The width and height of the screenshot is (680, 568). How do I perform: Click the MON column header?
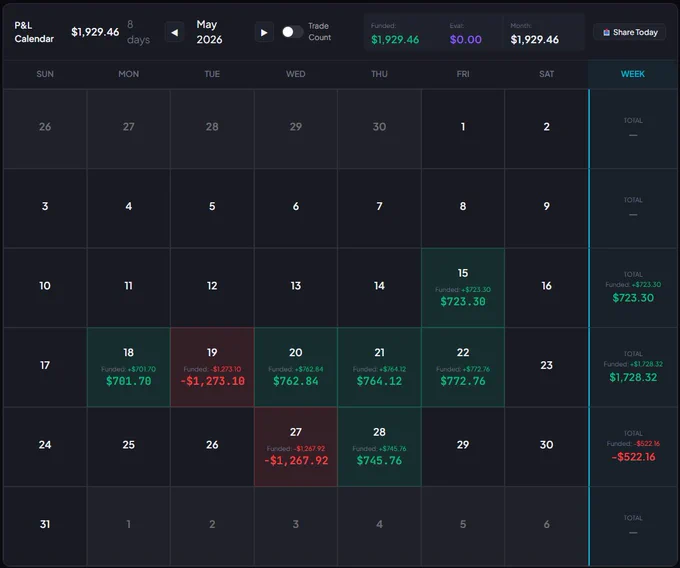[x=128, y=74]
